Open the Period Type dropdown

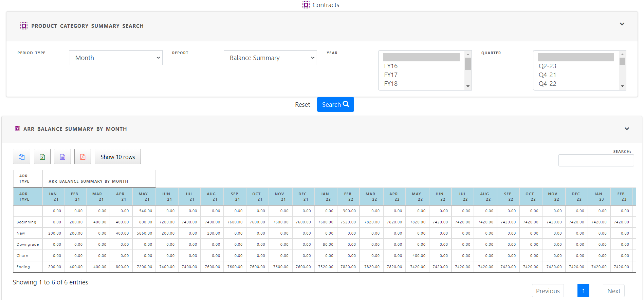pos(116,58)
